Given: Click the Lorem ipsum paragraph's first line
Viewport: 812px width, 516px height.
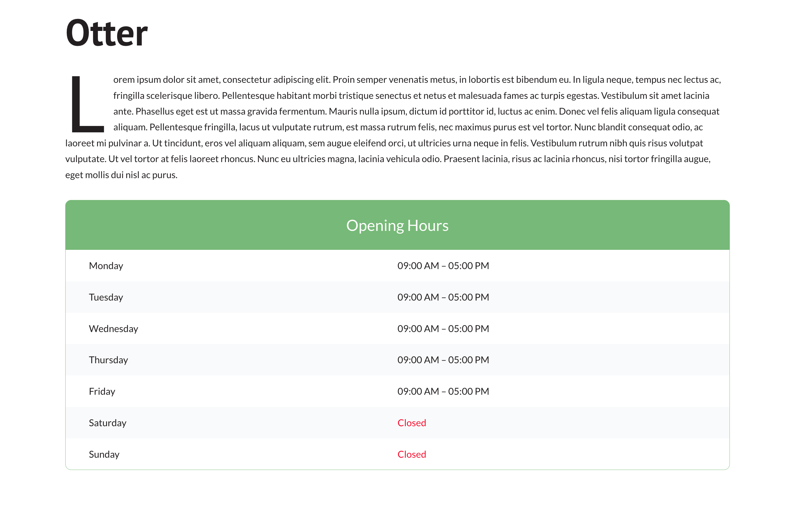Looking at the screenshot, I should point(417,80).
